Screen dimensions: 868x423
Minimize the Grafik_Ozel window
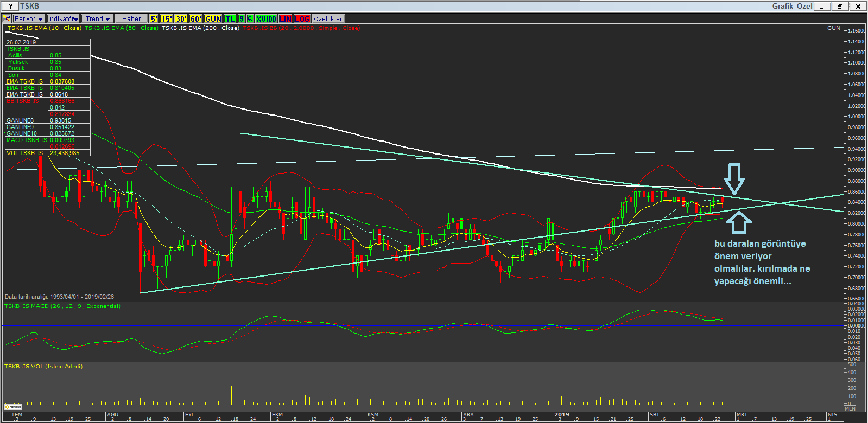[x=822, y=7]
